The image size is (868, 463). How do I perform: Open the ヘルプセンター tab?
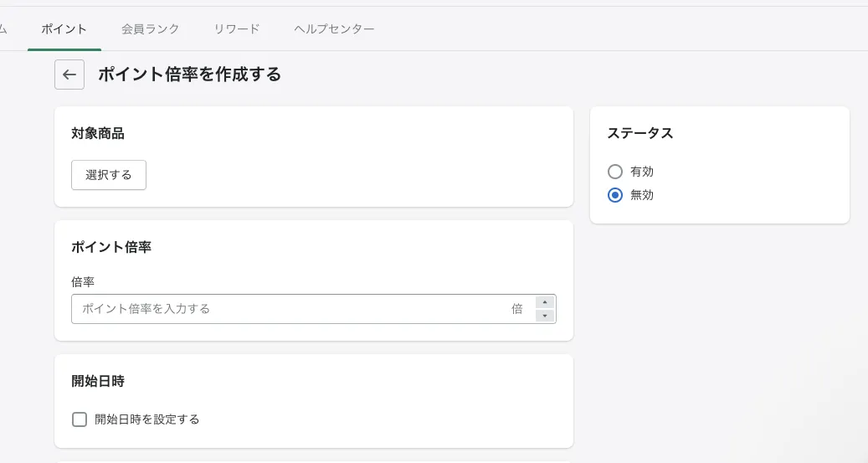tap(334, 28)
